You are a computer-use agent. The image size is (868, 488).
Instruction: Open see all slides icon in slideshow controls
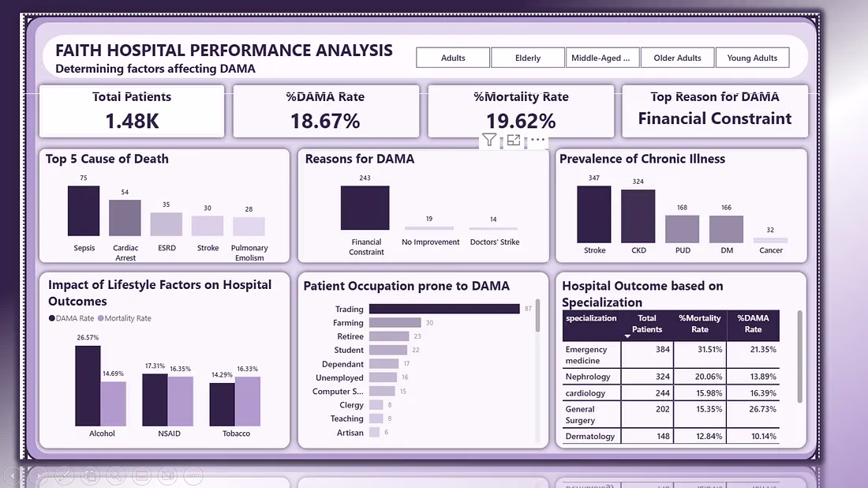[x=90, y=475]
